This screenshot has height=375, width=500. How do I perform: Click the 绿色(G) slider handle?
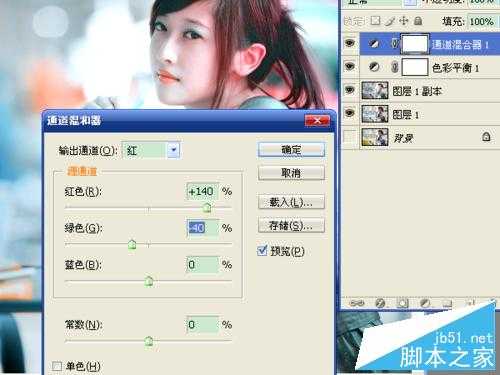(132, 245)
